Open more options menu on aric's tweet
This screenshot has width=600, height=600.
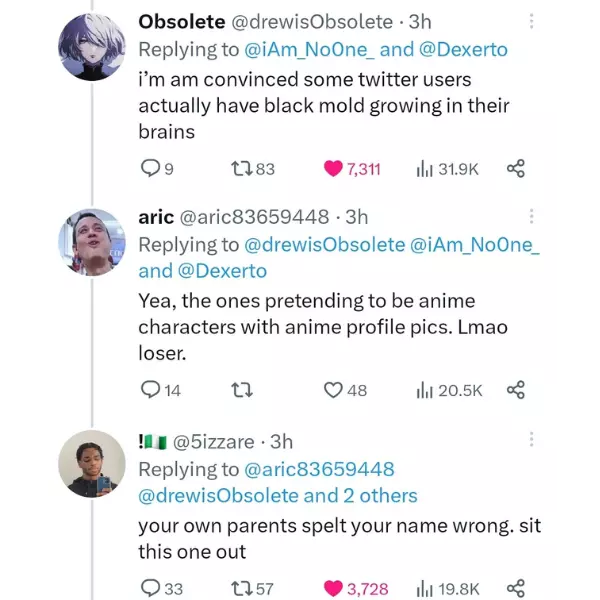(532, 217)
